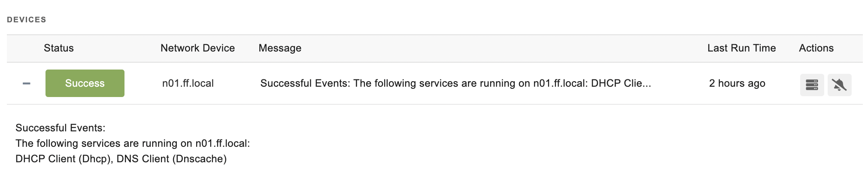
Task: Click the DEVICES section heading
Action: [27, 20]
